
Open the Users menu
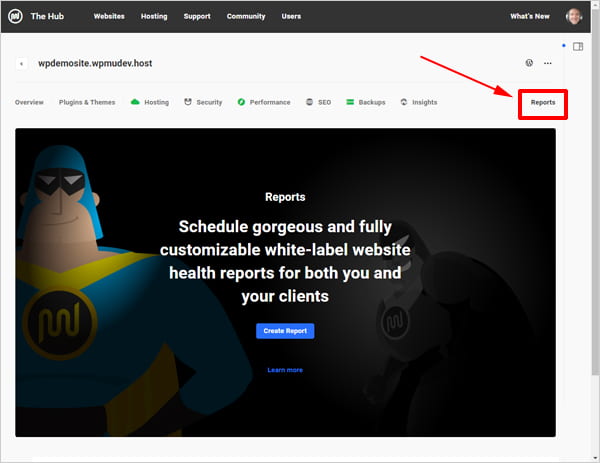291,16
